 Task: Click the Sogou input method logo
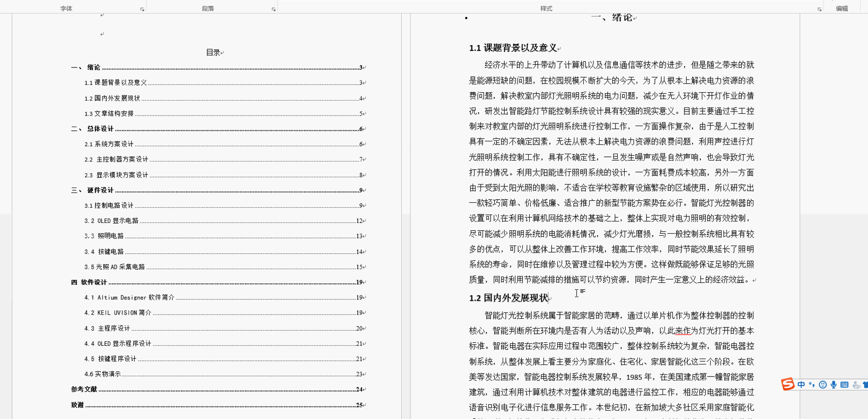pos(787,384)
